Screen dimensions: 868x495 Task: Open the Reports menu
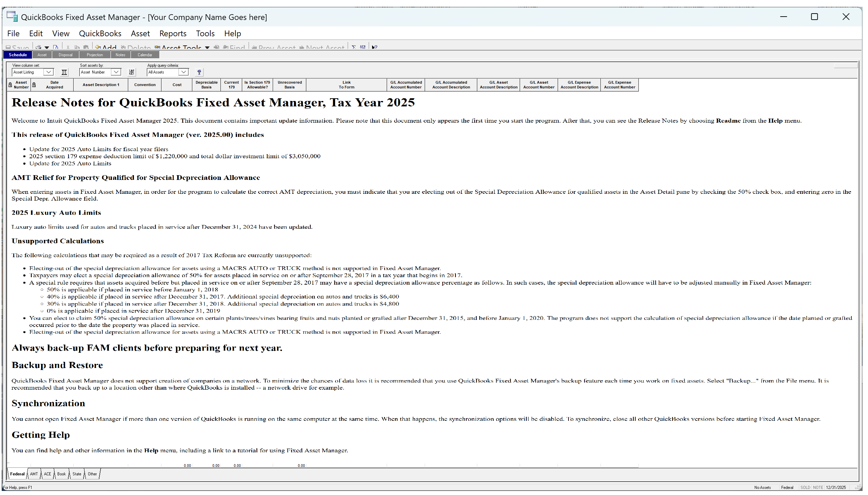pos(173,33)
